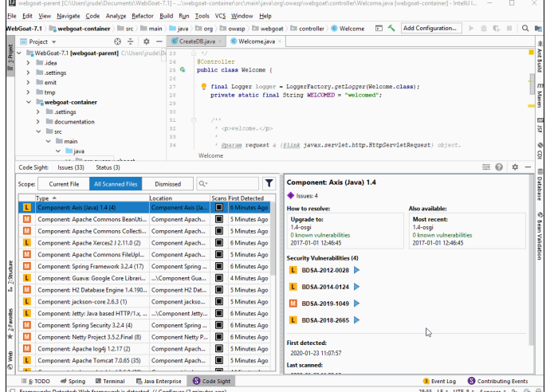Viewport: 554px width, 392px height.
Task: Click the build hammer icon in toolbar
Action: [391, 28]
